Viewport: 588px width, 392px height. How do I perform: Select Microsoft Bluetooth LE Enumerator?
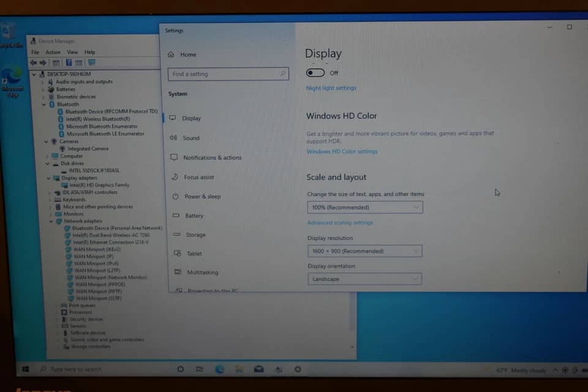click(x=105, y=134)
